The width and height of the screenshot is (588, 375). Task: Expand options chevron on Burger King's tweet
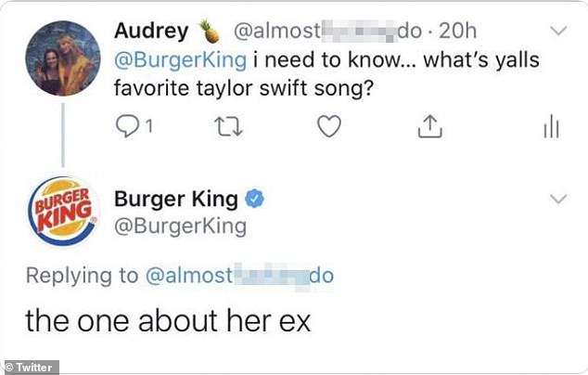[x=558, y=198]
